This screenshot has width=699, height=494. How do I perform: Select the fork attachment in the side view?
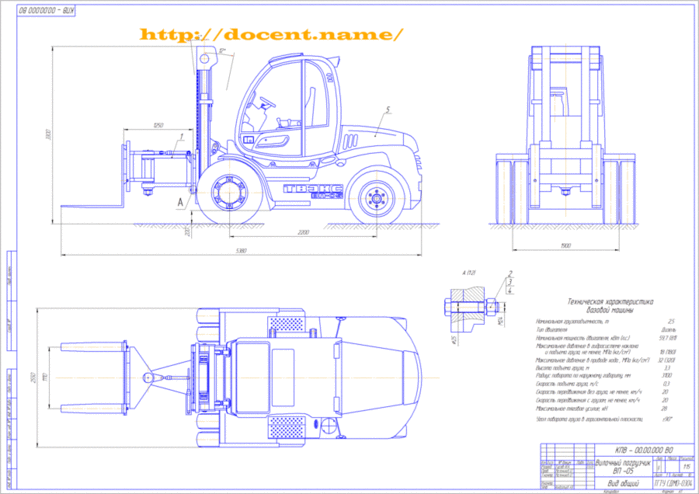[x=150, y=173]
